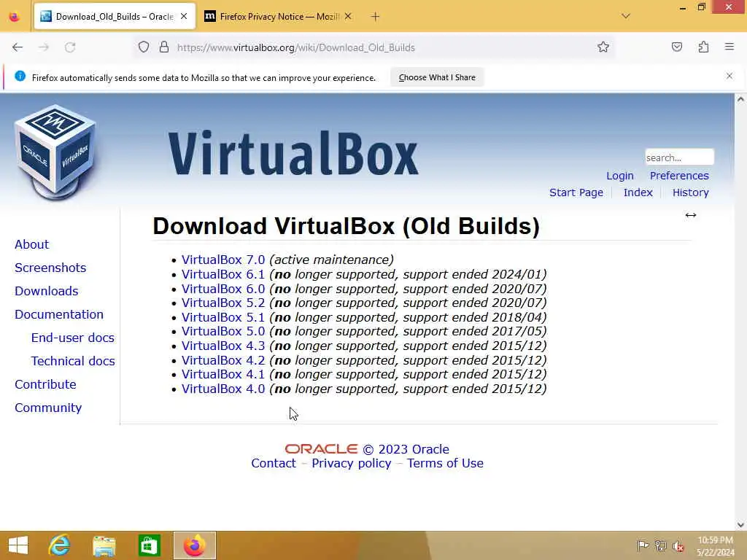Open the Contribute sidebar link
This screenshot has height=560, width=747.
[x=45, y=384]
